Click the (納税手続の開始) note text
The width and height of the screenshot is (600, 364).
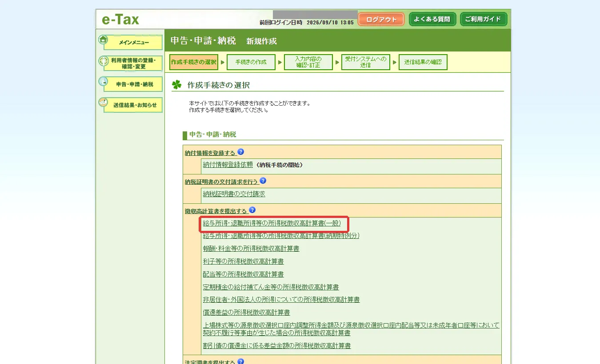click(x=279, y=165)
